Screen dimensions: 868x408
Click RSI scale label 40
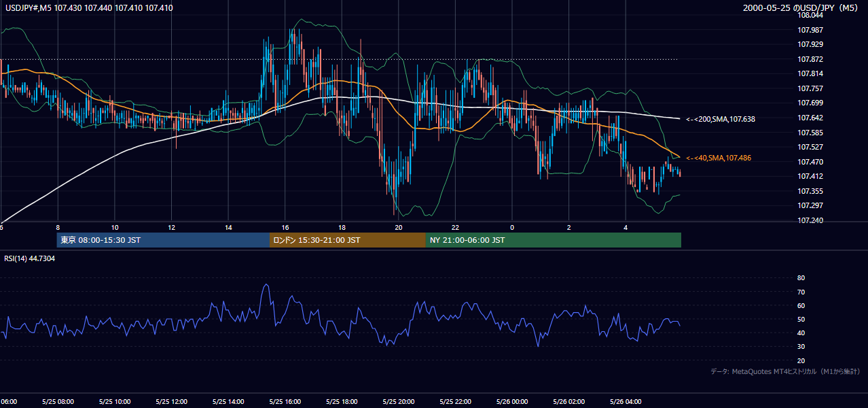pyautogui.click(x=801, y=333)
